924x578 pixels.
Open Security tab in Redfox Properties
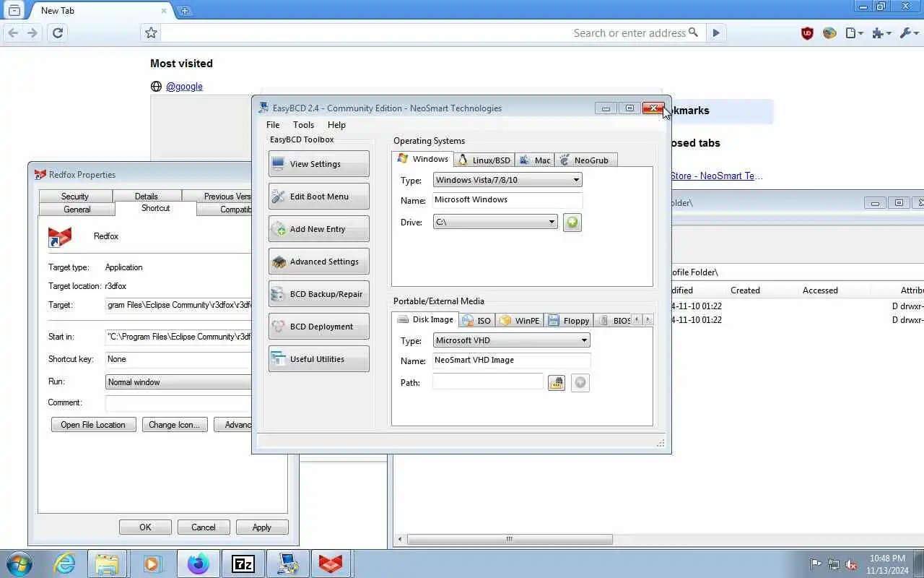[75, 197]
